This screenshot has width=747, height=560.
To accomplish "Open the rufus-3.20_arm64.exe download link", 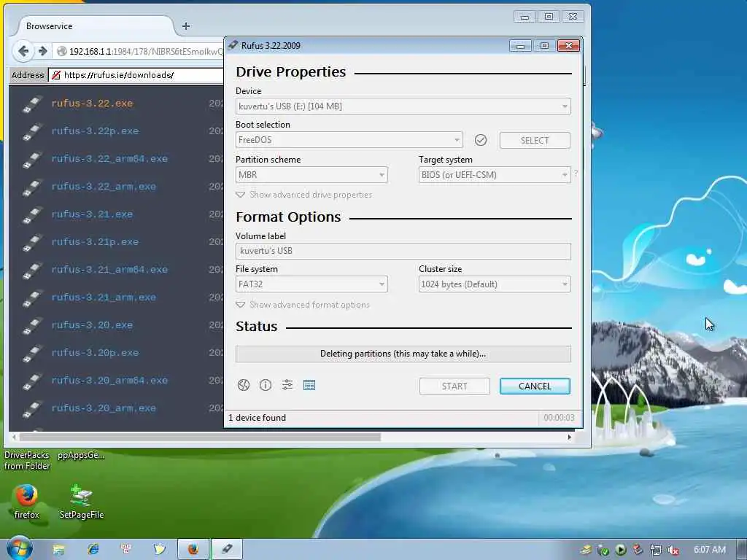I will coord(109,381).
